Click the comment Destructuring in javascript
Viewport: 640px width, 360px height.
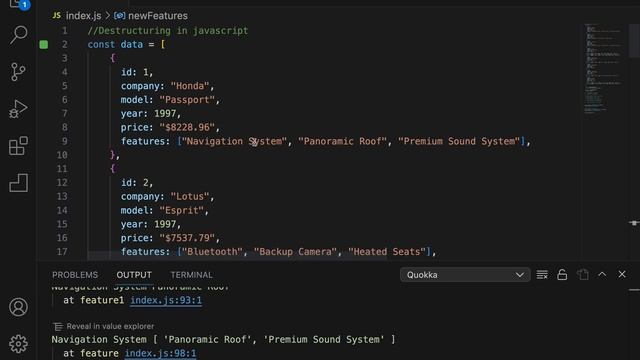coord(168,31)
